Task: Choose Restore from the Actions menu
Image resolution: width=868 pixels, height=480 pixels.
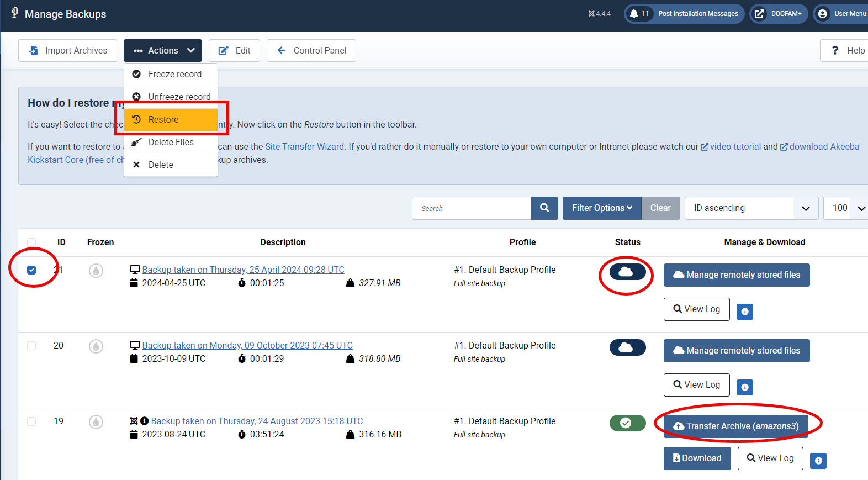Action: pos(171,120)
